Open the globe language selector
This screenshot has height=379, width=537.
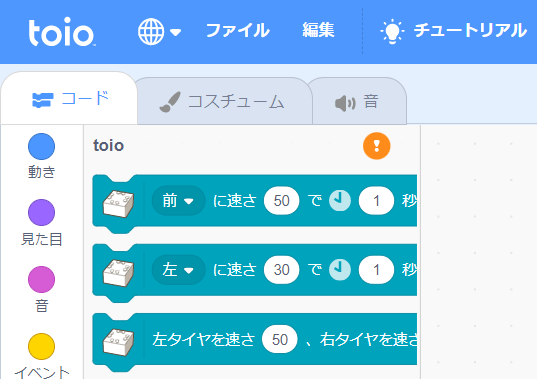151,32
